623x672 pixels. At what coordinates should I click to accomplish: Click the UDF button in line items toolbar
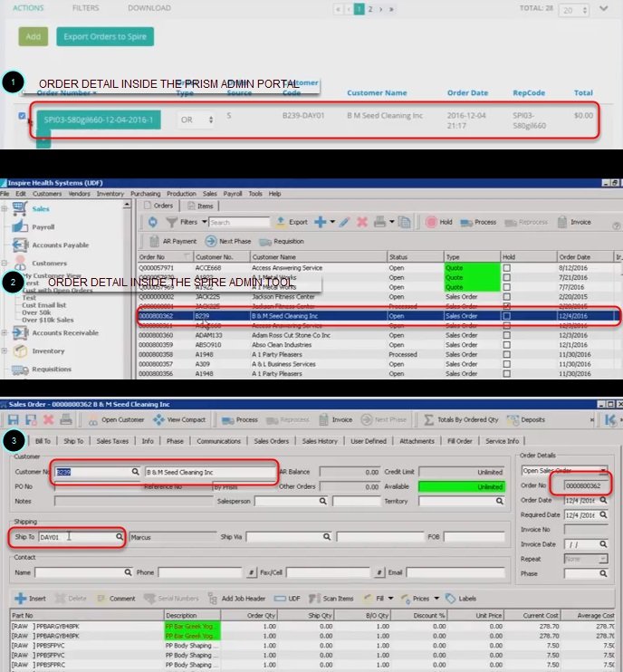pos(287,599)
